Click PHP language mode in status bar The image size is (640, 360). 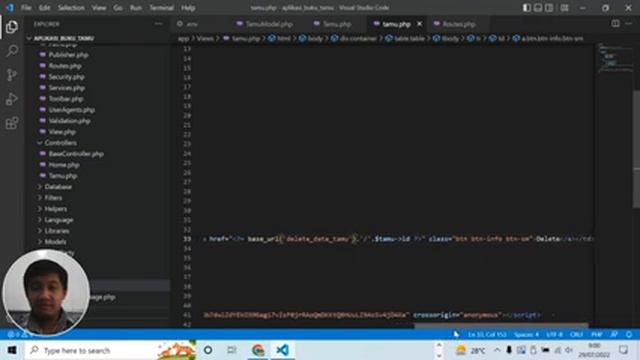point(597,334)
